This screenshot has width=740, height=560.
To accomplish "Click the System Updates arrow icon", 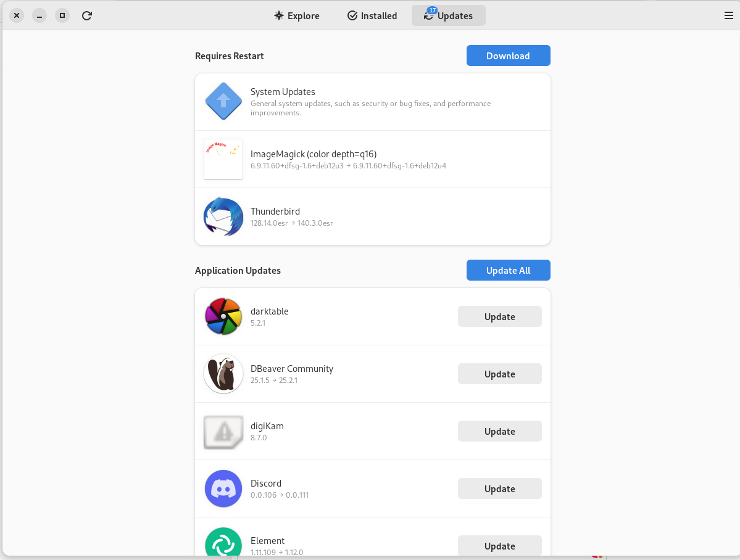I will coord(223,101).
